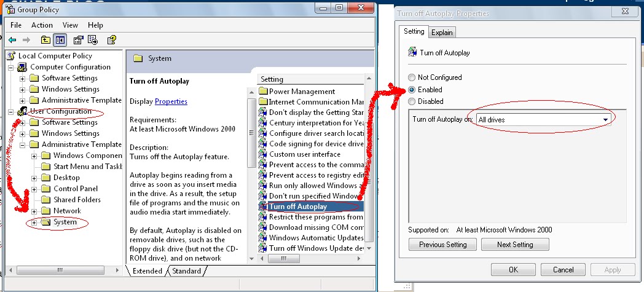Expand the Network tree node
644x292 pixels.
pos(34,211)
